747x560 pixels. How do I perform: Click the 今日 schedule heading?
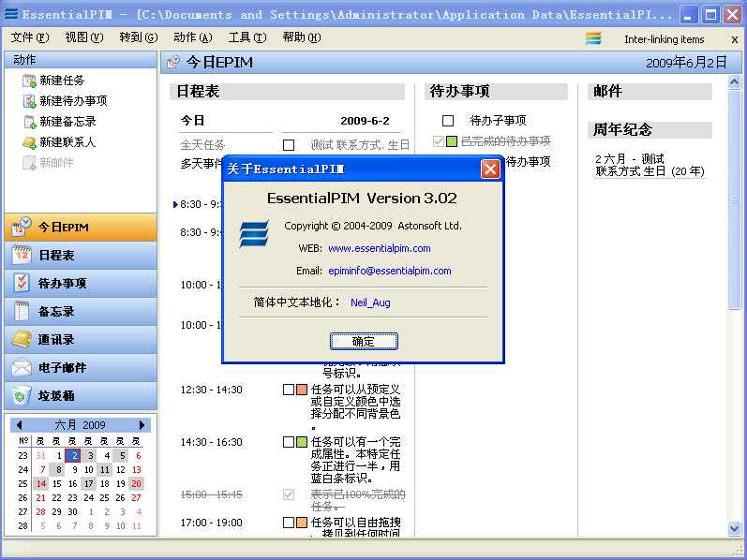point(192,121)
